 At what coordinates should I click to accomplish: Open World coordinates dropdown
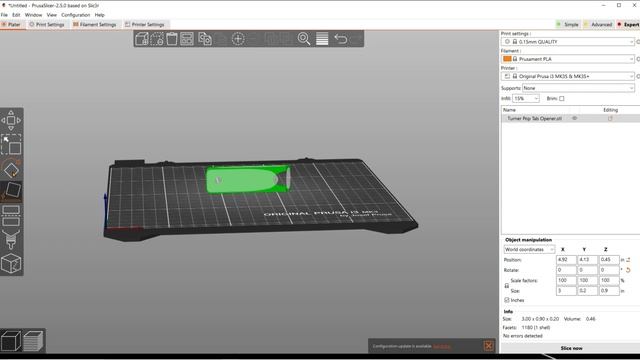point(529,249)
